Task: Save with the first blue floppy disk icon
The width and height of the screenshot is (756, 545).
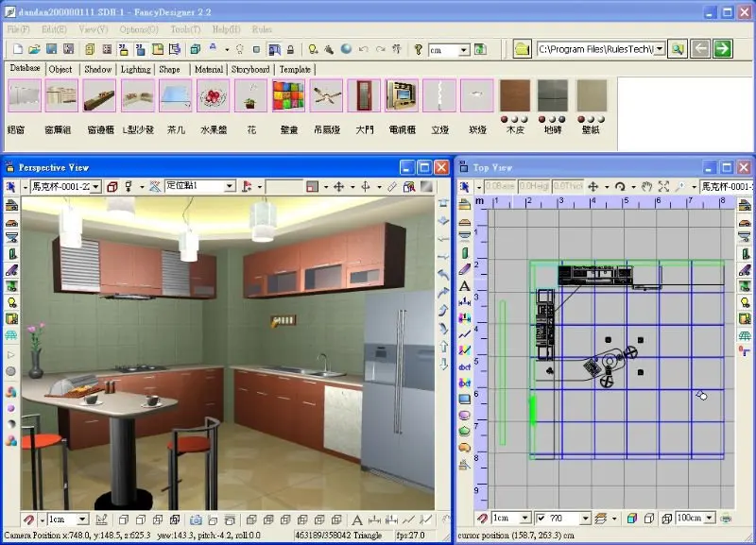Action: point(52,49)
